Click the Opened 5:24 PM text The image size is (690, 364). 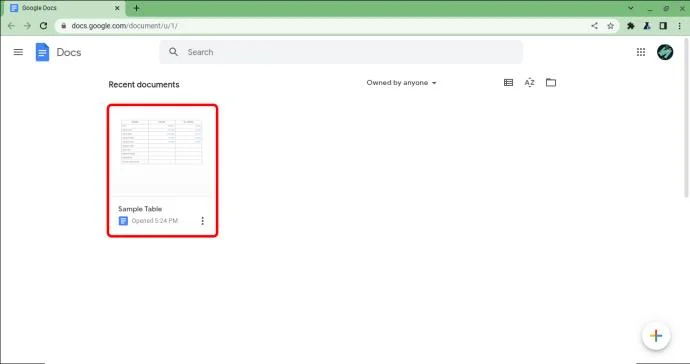coord(154,221)
